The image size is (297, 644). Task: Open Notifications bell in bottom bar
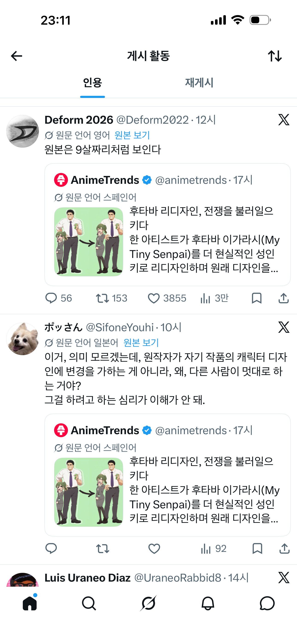208,603
